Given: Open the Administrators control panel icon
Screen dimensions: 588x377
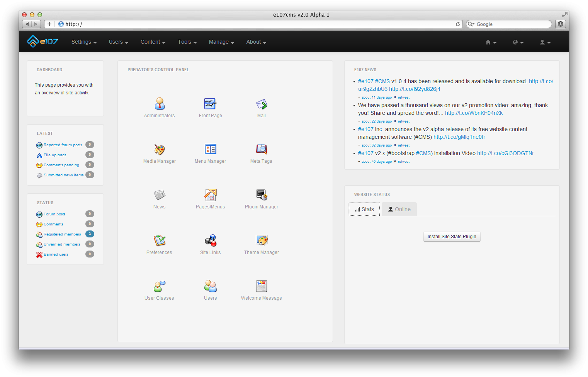Looking at the screenshot, I should pos(160,104).
